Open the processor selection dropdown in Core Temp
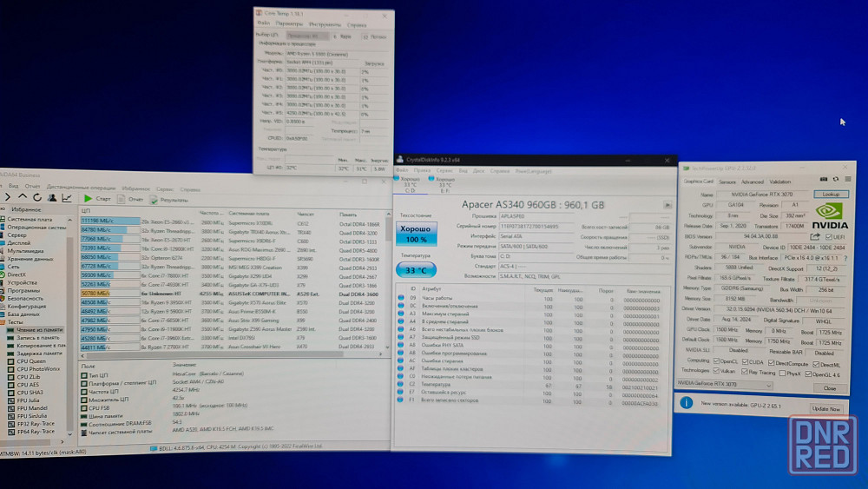 [308, 36]
